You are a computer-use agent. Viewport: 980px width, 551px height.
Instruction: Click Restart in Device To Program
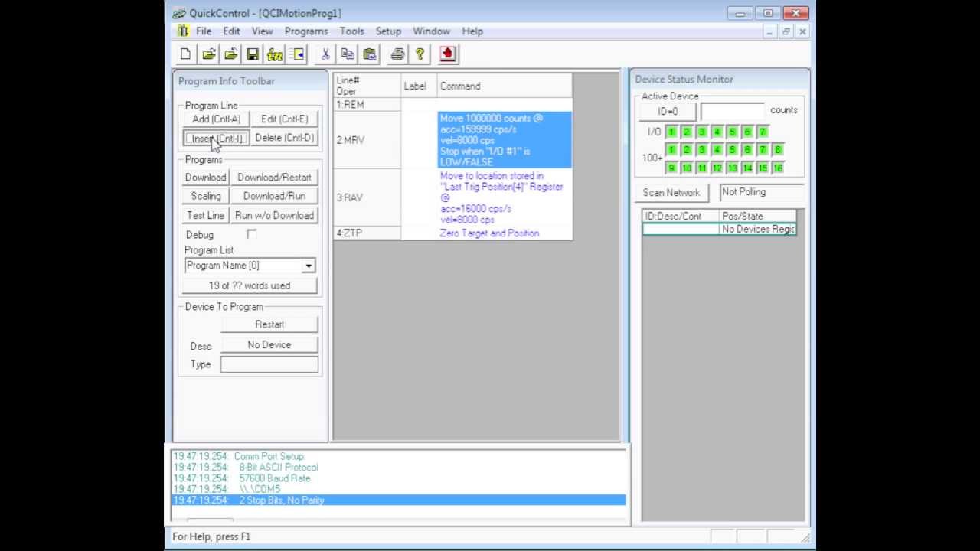269,324
